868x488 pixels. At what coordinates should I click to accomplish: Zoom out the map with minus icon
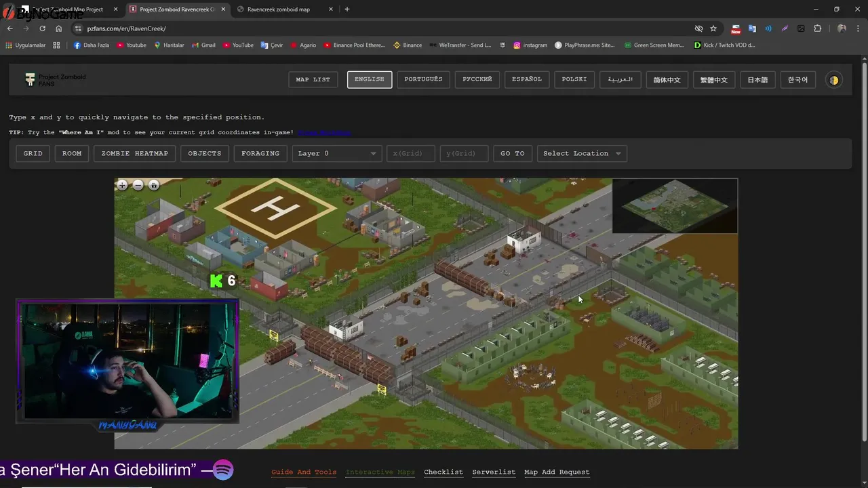[x=138, y=185]
